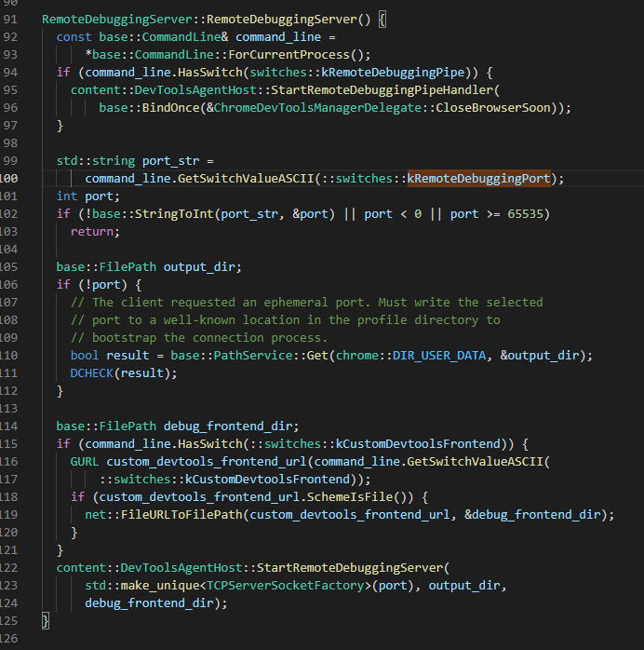The height and width of the screenshot is (650, 644).
Task: Click DIR_USER_DATA constant
Action: 439,355
